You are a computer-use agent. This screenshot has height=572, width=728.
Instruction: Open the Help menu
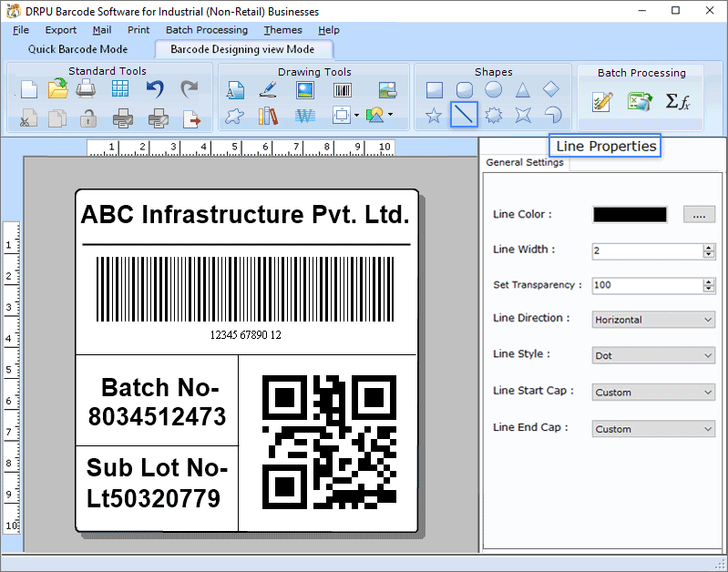click(x=329, y=30)
